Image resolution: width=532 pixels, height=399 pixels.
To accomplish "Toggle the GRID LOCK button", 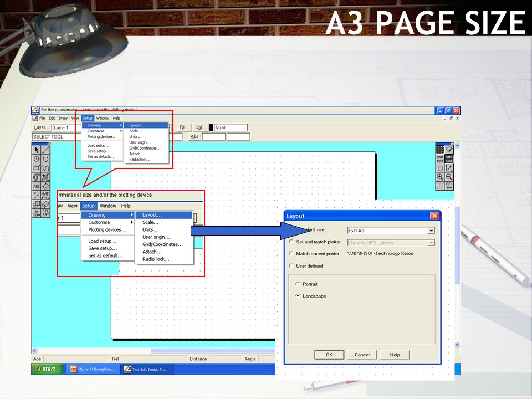I will click(x=440, y=158).
